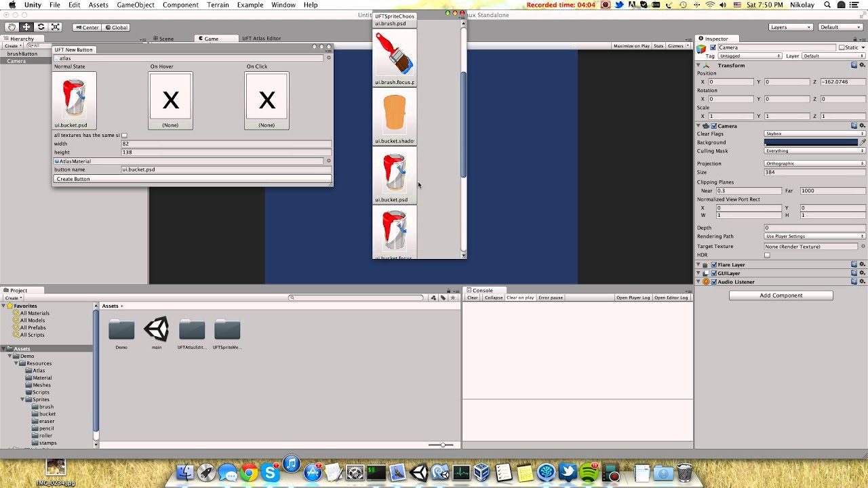Toggle Audio Listener component checkbox
The width and height of the screenshot is (868, 488).
[713, 282]
